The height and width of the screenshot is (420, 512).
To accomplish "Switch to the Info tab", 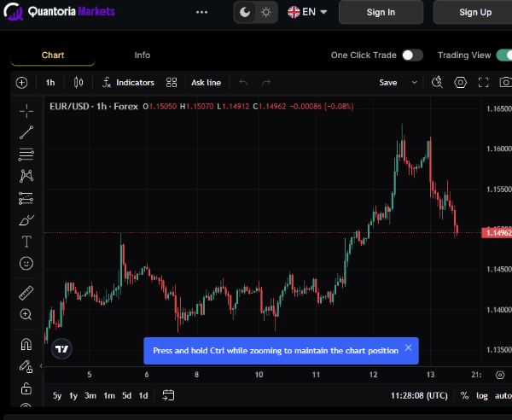I will pyautogui.click(x=143, y=55).
